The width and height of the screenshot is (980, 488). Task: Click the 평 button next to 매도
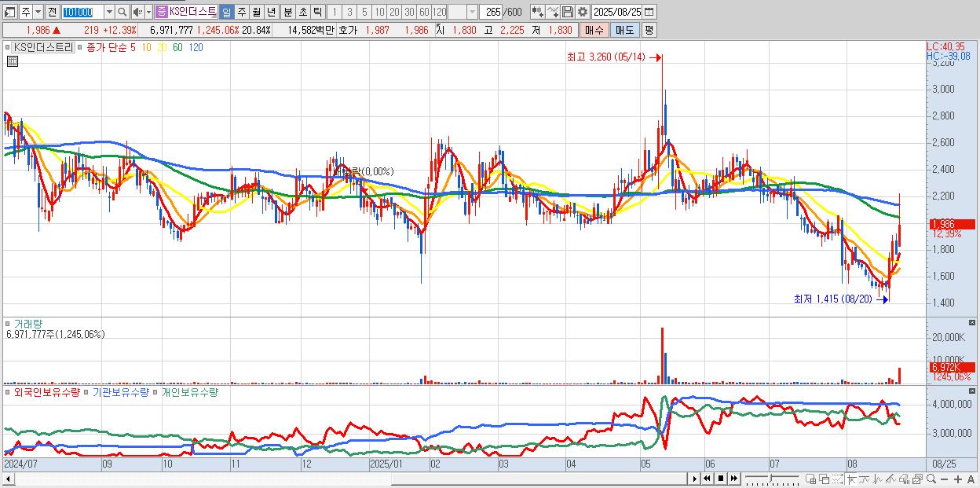[x=649, y=30]
